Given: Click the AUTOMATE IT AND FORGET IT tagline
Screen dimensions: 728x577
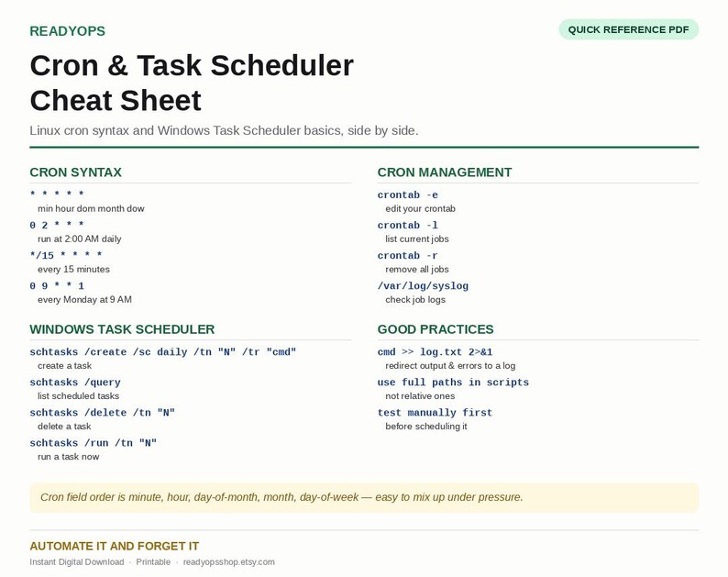Looking at the screenshot, I should click(x=115, y=546).
